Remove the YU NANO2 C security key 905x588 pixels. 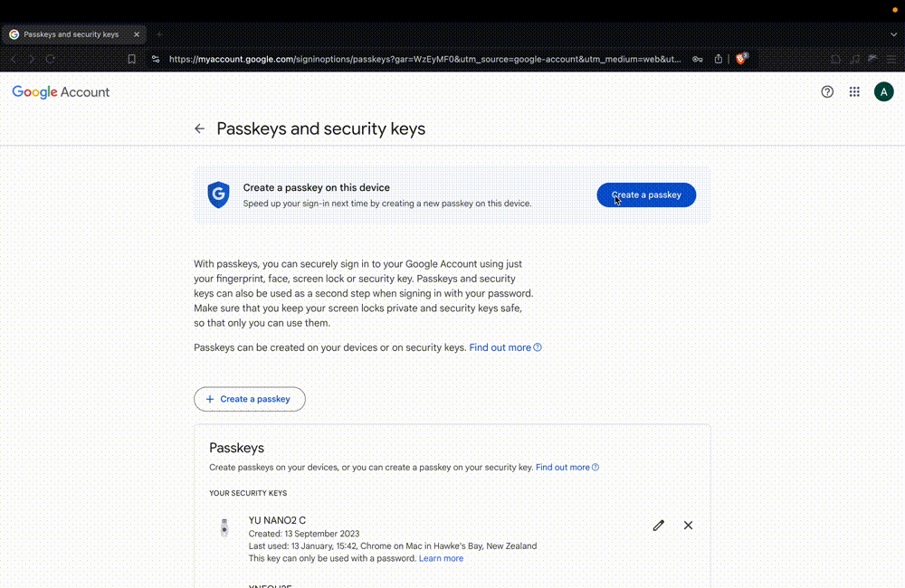[688, 525]
